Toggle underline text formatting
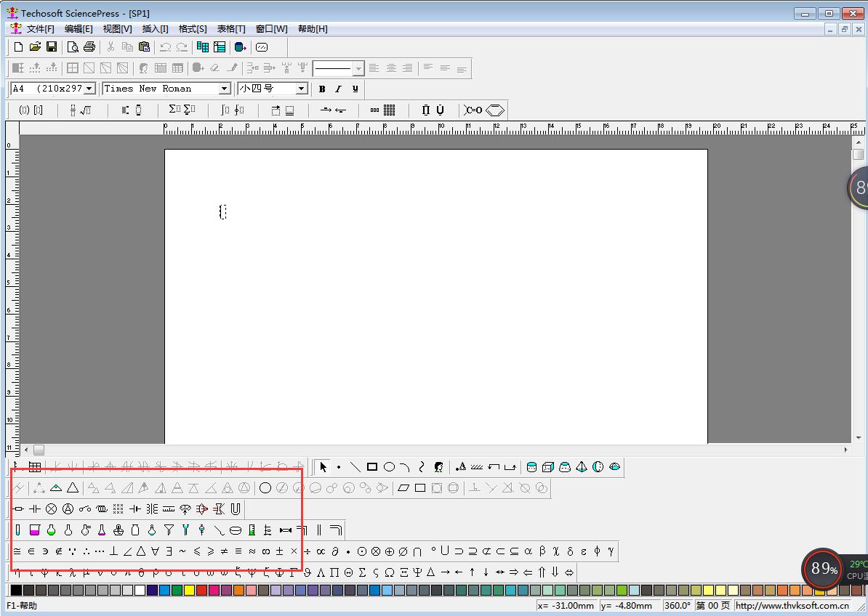The height and width of the screenshot is (616, 868). [355, 89]
